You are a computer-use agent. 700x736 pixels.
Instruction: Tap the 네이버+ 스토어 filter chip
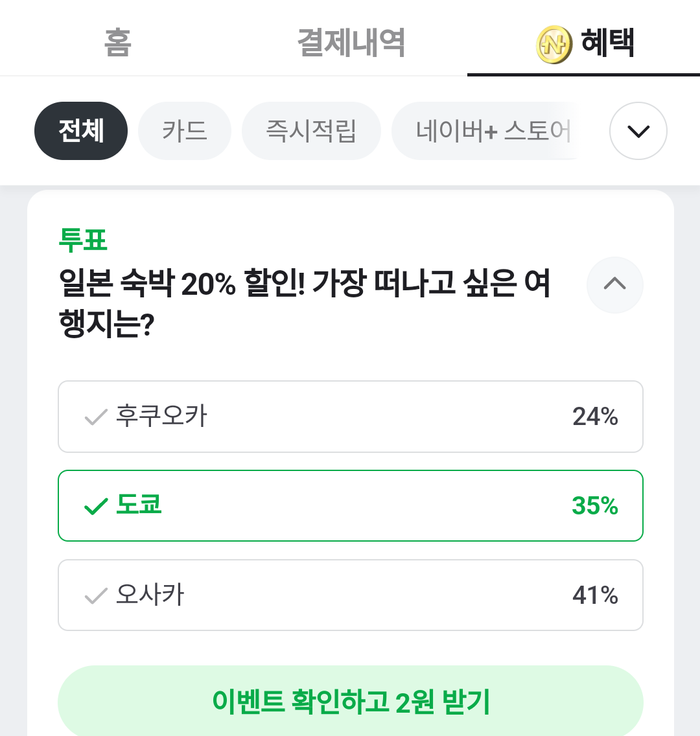(493, 131)
